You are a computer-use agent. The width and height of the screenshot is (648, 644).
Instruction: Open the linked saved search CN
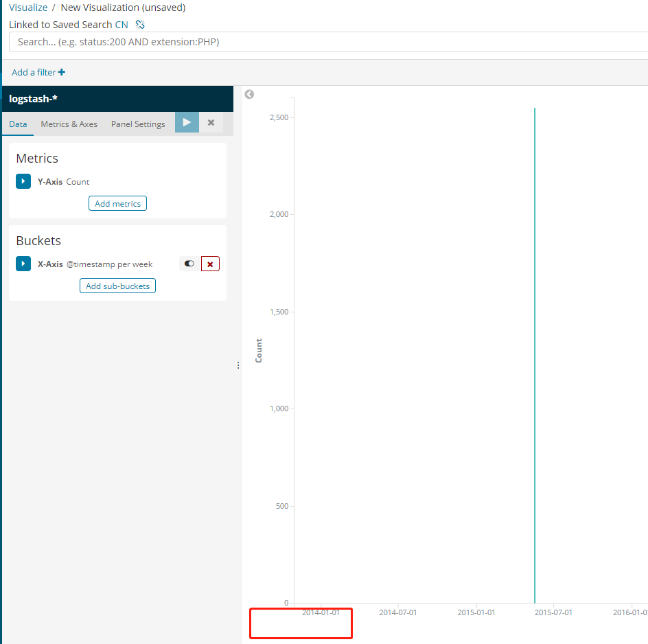[121, 25]
